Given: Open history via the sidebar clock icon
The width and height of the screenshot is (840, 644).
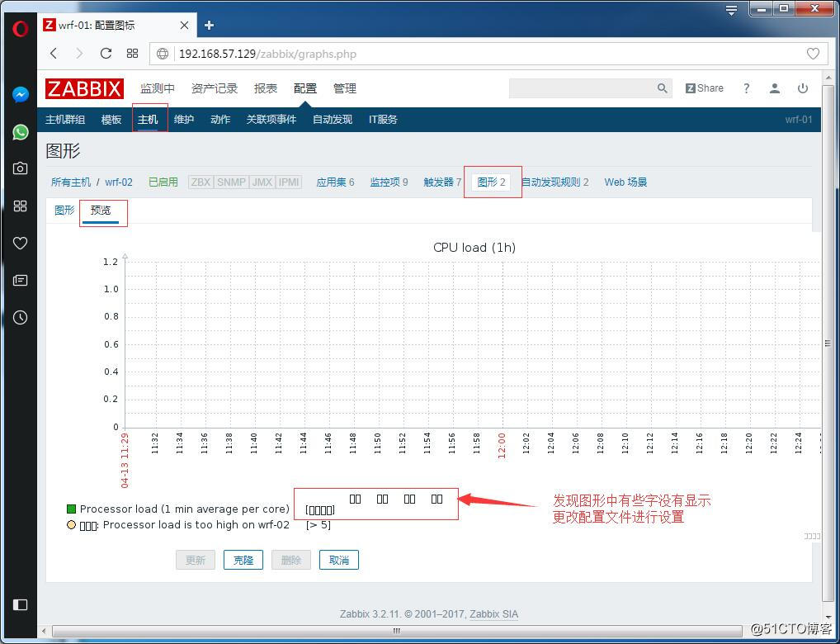Looking at the screenshot, I should tap(20, 317).
